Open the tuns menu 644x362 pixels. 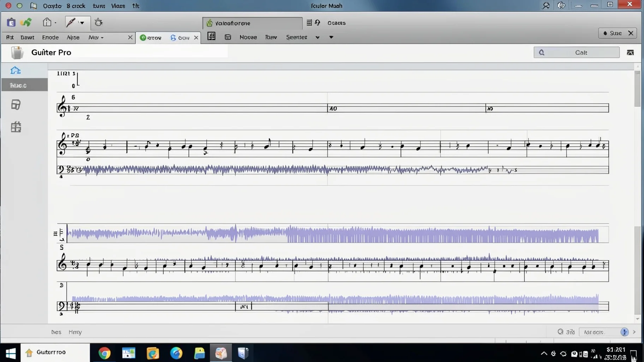pos(99,6)
